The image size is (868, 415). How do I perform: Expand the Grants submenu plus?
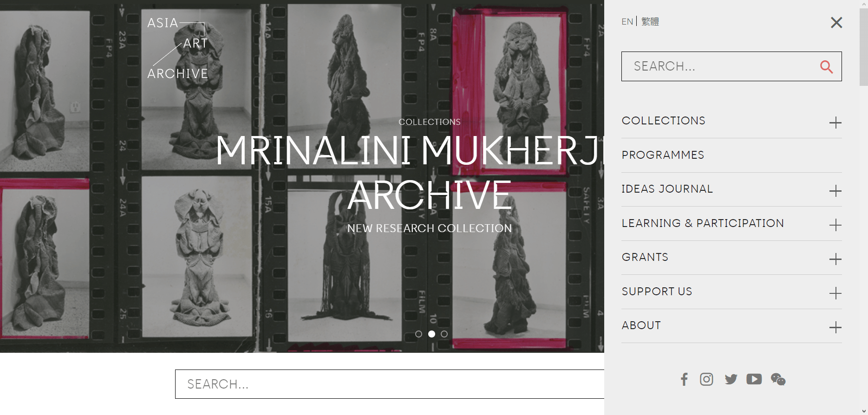coord(835,259)
